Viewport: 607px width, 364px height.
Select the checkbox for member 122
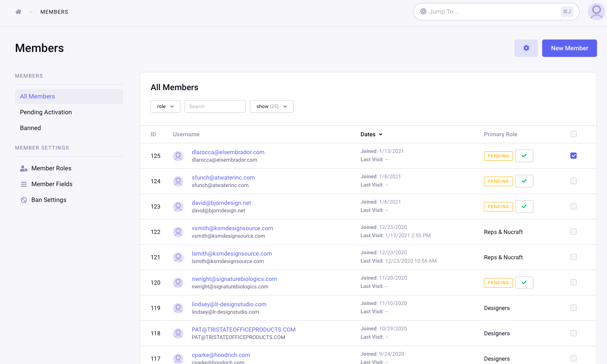574,231
